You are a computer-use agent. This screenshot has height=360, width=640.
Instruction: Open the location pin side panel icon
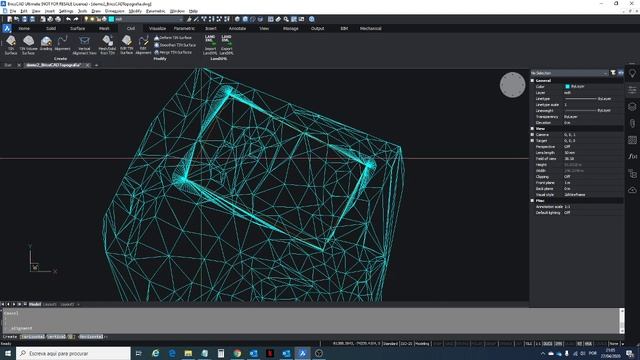(632, 73)
